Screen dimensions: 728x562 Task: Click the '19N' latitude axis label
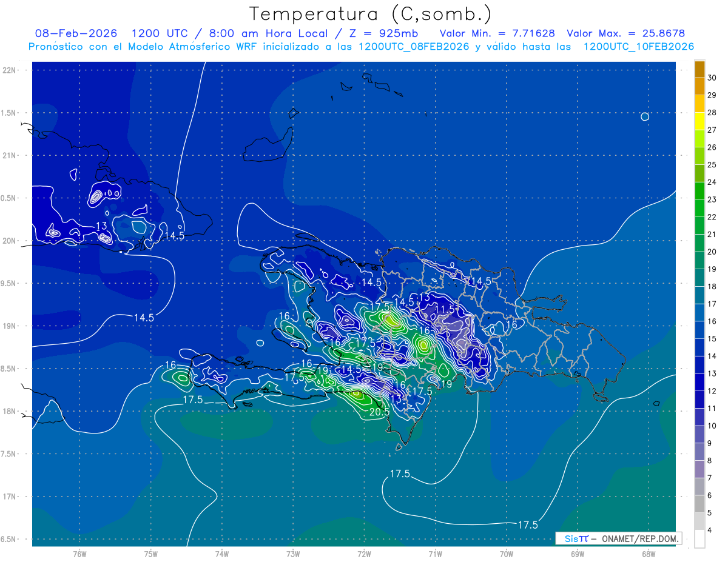10,326
